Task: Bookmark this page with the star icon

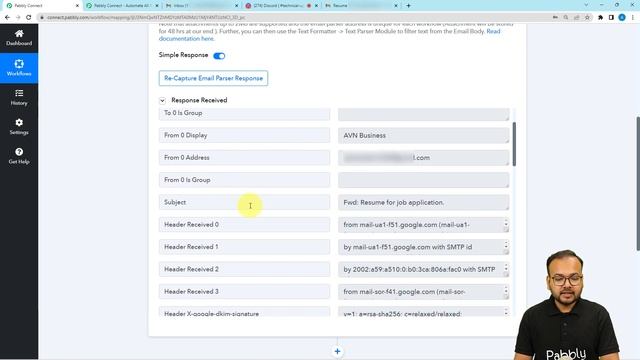Action: (587, 18)
